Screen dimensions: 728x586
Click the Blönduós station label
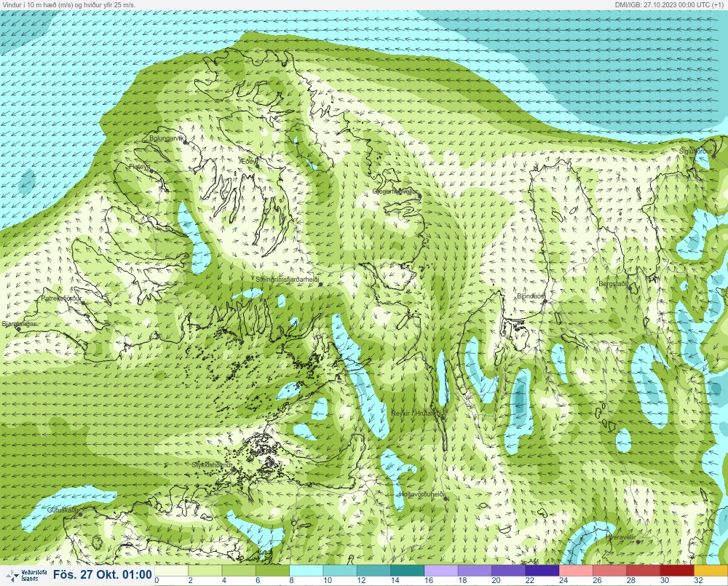click(x=531, y=296)
